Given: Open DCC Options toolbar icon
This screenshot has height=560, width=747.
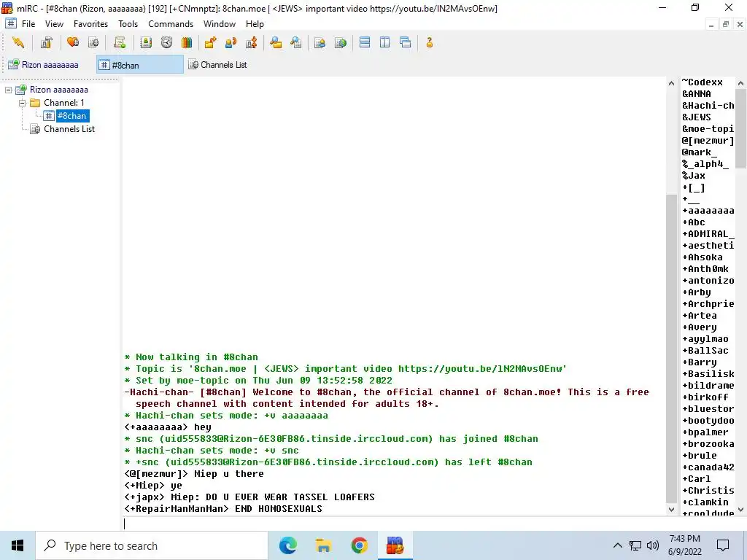Looking at the screenshot, I should 252,43.
